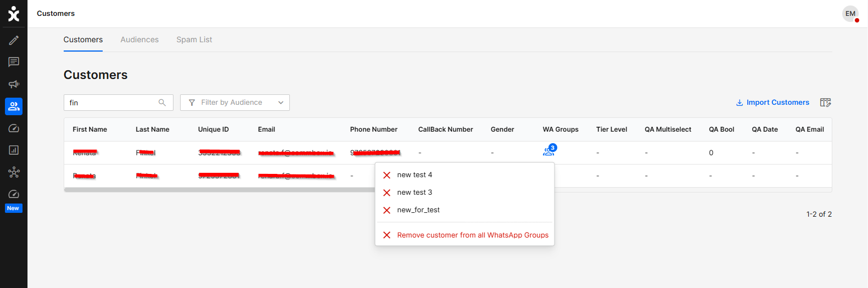Viewport: 868px width, 288px height.
Task: Focus the search field containing fin
Action: point(119,103)
